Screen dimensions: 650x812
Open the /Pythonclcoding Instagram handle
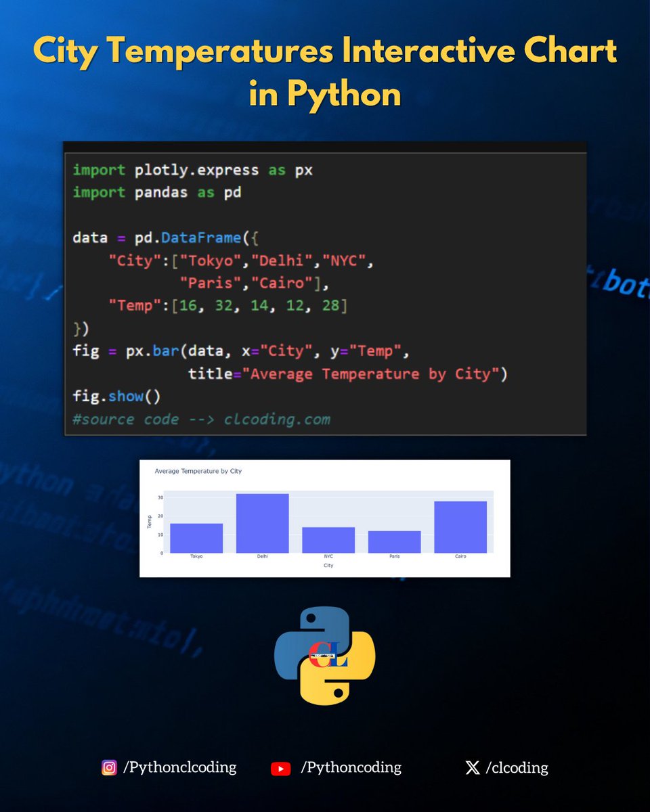pyautogui.click(x=179, y=767)
